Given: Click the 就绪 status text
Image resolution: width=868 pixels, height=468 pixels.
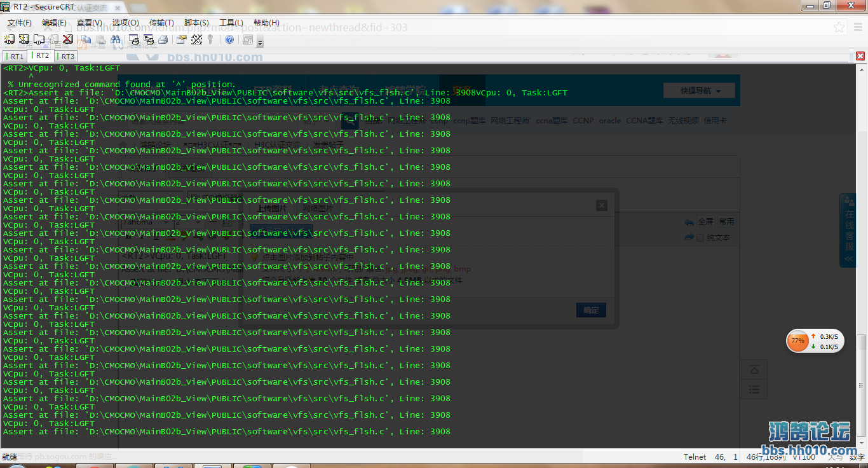Looking at the screenshot, I should (9, 457).
